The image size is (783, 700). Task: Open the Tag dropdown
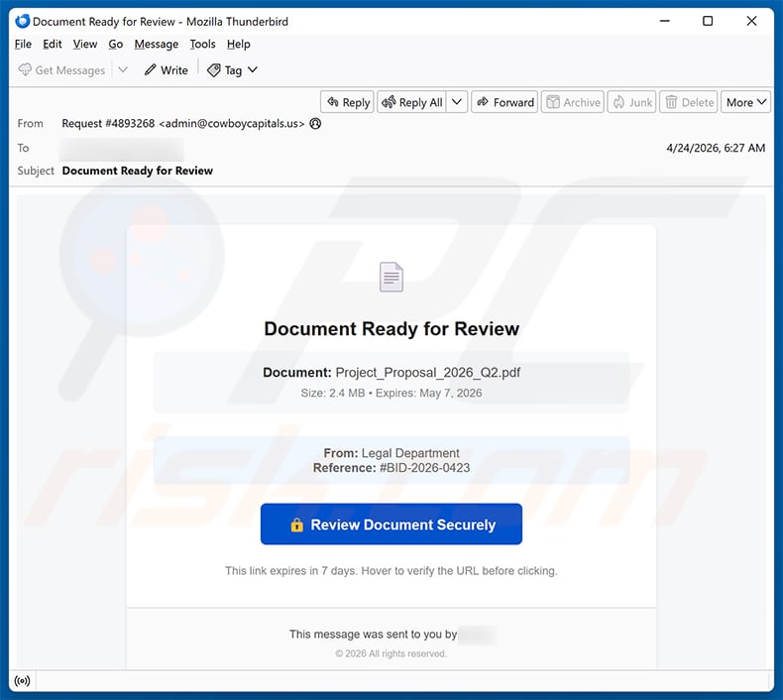(x=232, y=70)
